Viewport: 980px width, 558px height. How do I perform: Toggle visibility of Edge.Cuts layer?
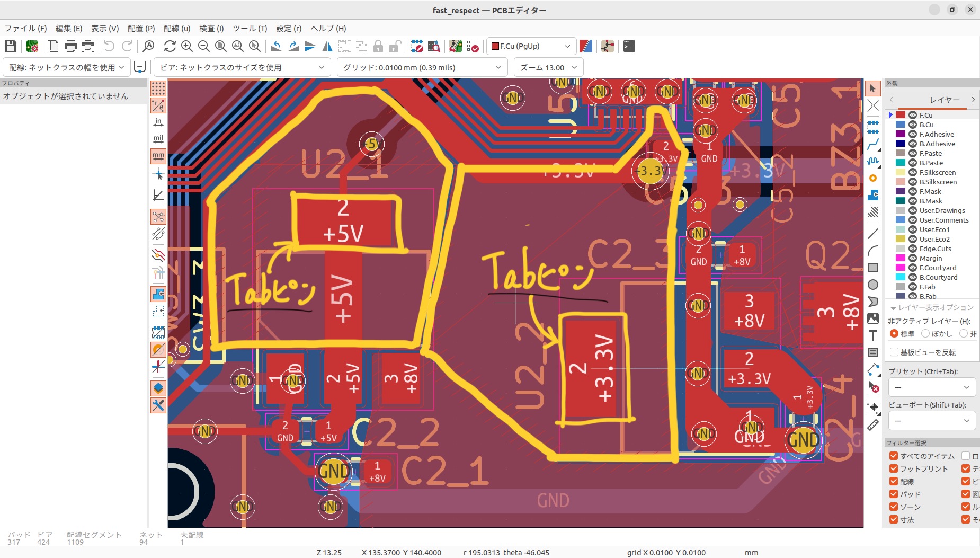(x=913, y=249)
